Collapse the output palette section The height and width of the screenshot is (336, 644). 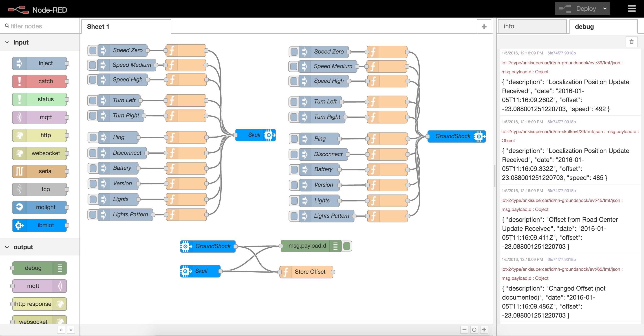tap(7, 247)
